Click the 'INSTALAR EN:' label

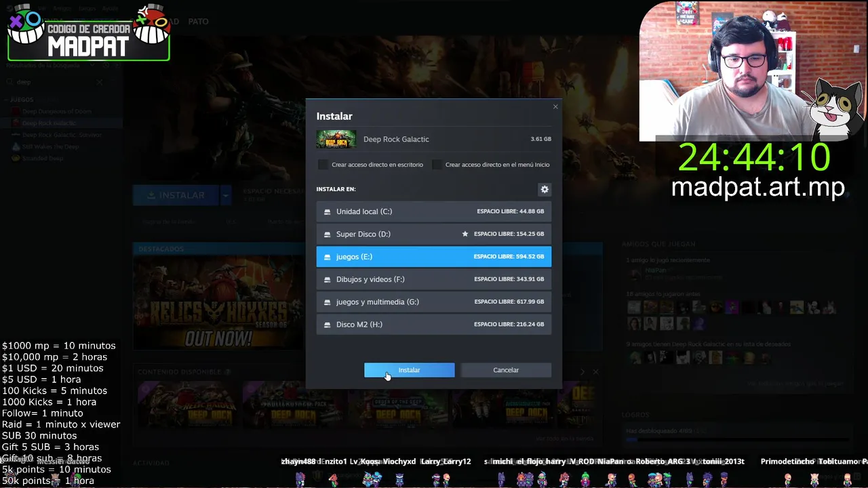(x=336, y=189)
